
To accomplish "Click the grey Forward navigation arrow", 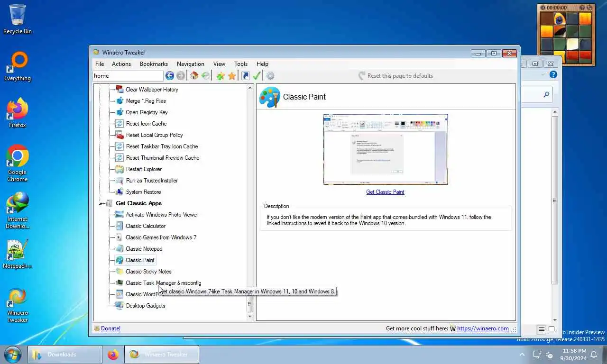I will tap(181, 76).
